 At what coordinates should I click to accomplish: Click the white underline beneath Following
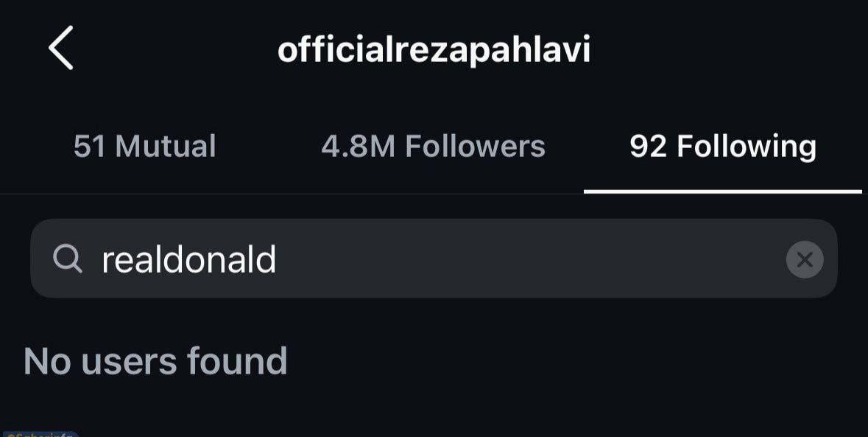coord(722,192)
